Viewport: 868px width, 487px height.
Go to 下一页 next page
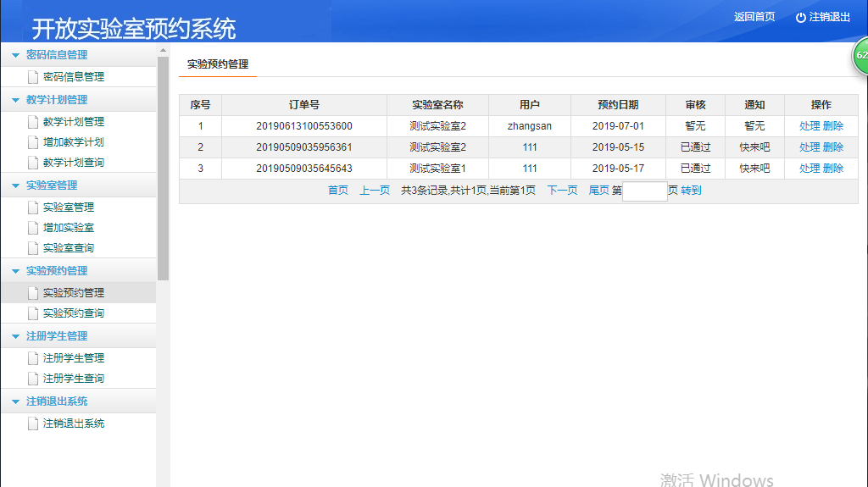562,191
